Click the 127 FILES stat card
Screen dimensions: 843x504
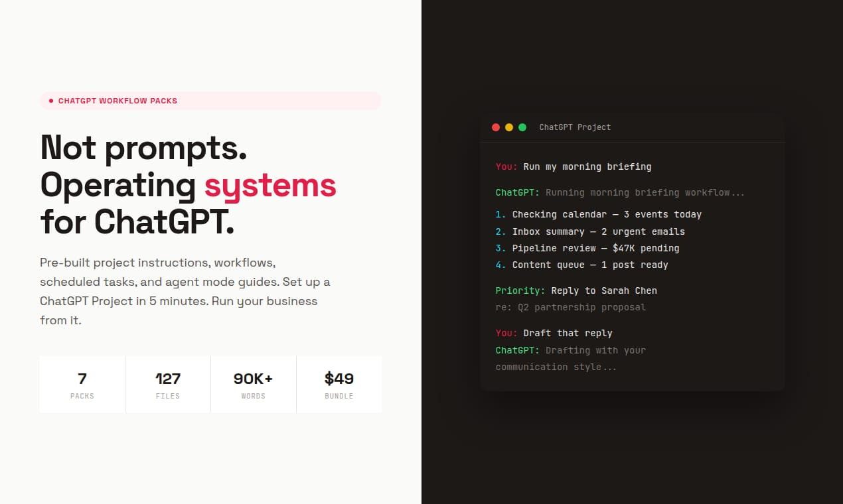168,384
